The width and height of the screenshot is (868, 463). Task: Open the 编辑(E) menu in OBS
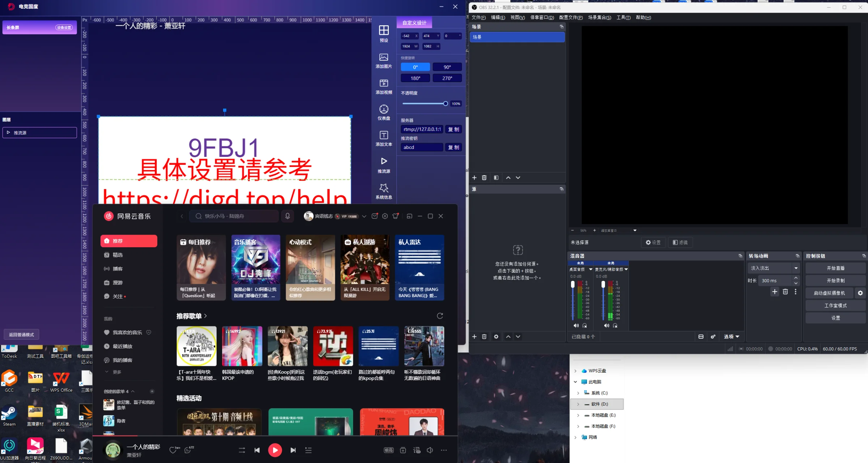tap(498, 17)
